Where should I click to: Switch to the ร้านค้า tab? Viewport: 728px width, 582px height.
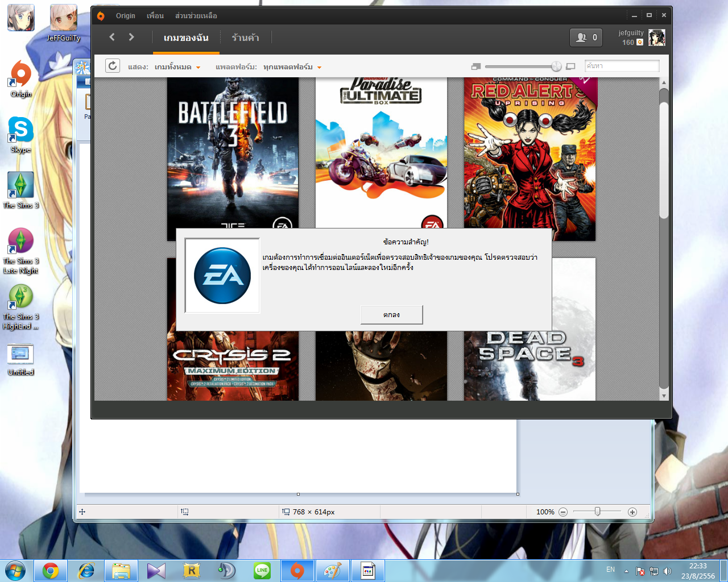coord(246,38)
